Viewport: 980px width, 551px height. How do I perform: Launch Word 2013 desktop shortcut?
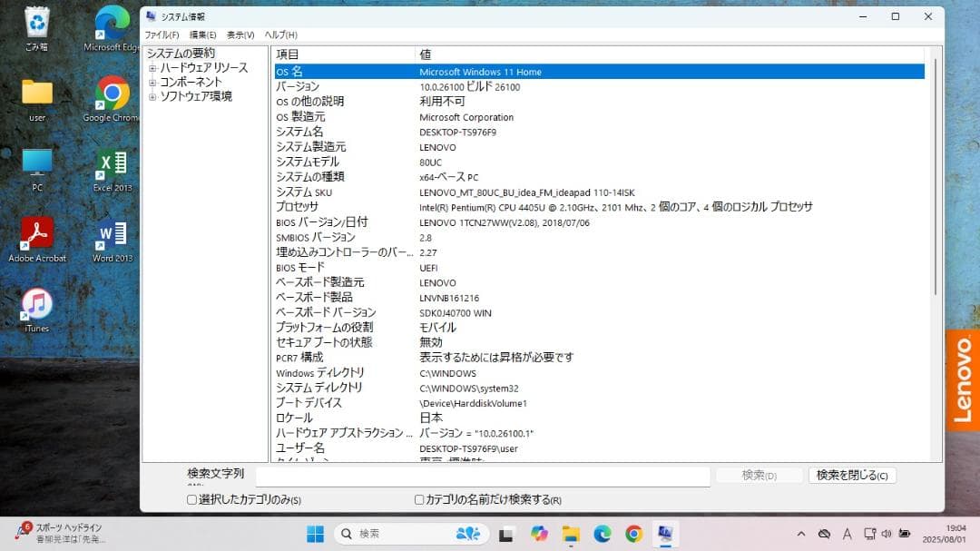coord(113,241)
